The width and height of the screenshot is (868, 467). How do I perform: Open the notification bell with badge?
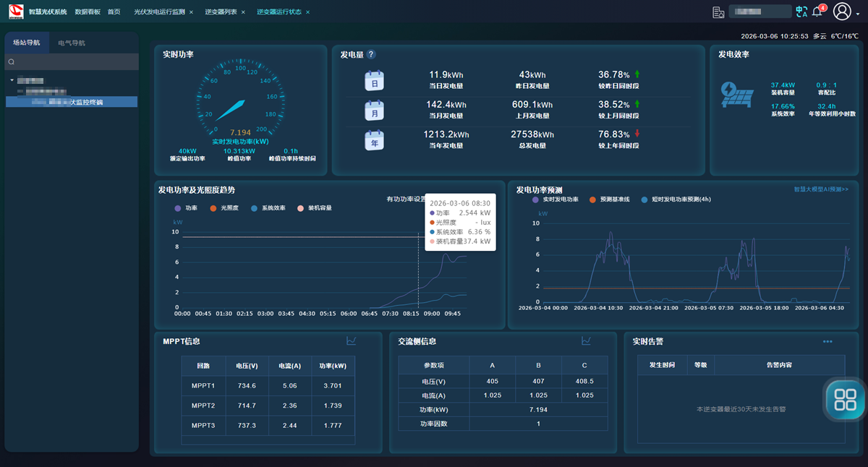coord(818,12)
